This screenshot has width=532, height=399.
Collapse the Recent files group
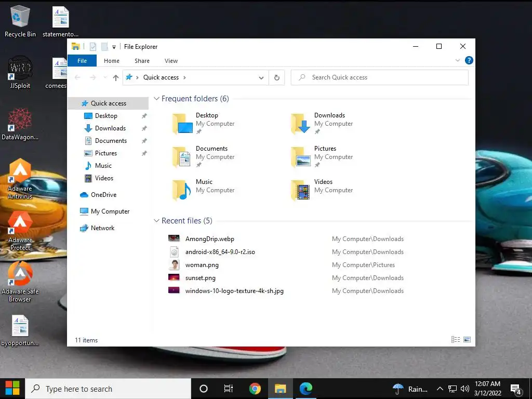coord(156,221)
